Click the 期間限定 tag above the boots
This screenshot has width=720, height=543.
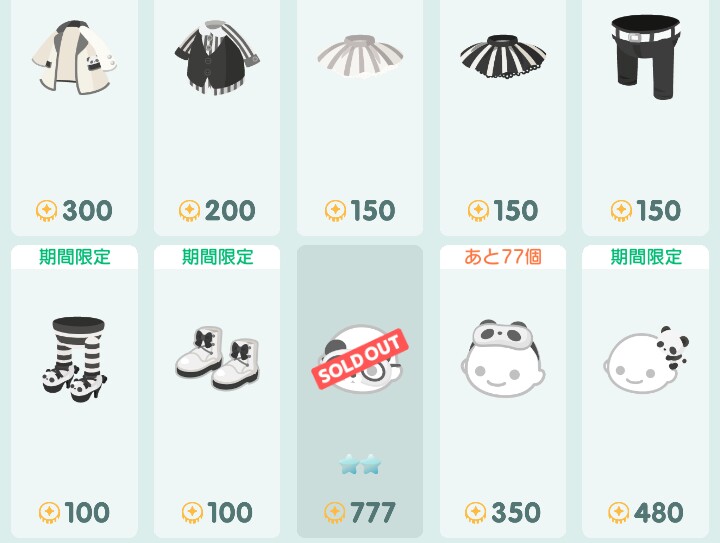click(x=217, y=257)
